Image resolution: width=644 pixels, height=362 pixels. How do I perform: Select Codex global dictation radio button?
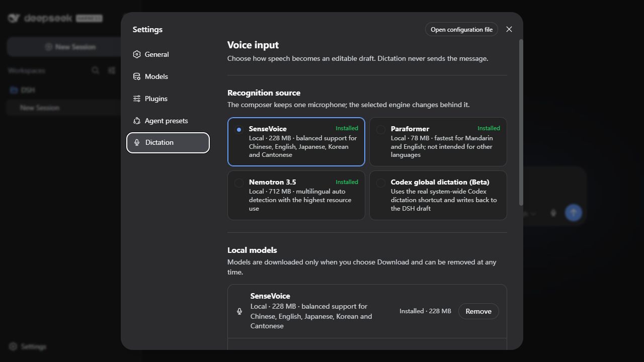pyautogui.click(x=381, y=183)
